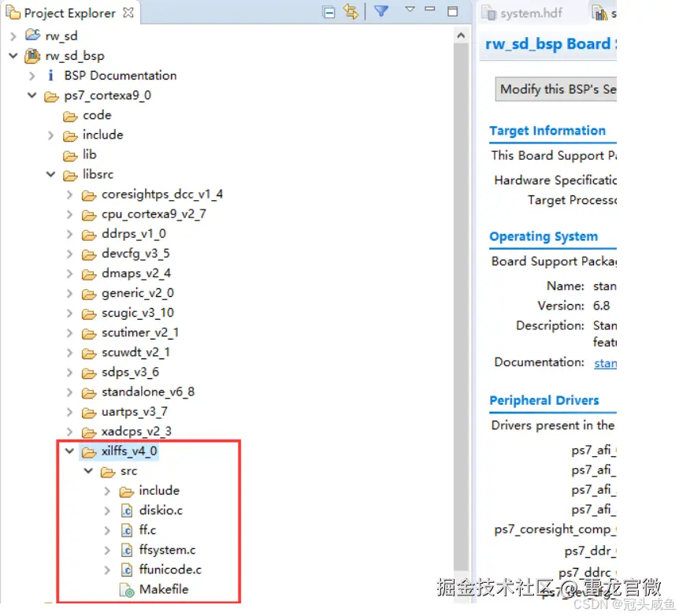Maximize the Project Explorer view icon
Screen dimensions: 679x616
pyautogui.click(x=451, y=11)
